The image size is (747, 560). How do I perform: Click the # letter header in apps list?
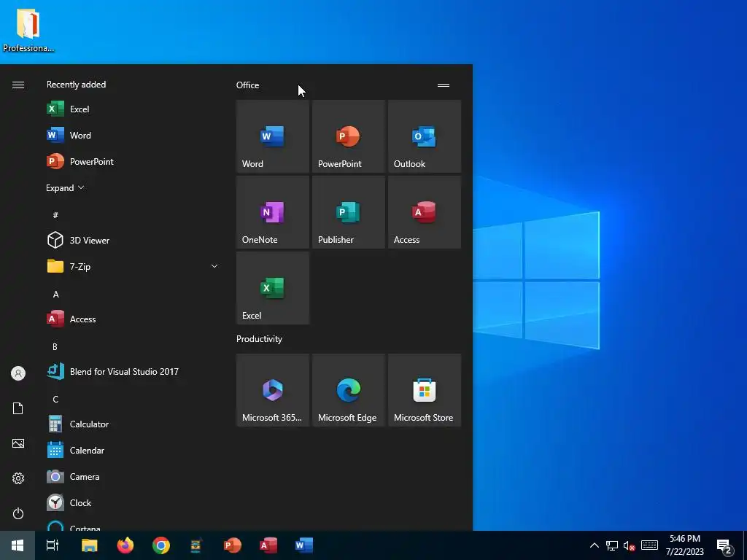55,215
